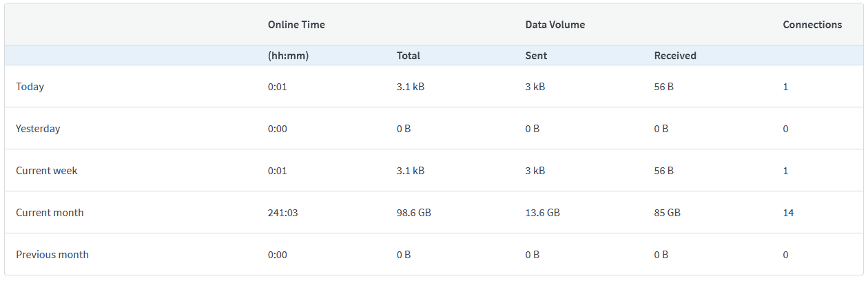Click Today's received value 56 B
Image resolution: width=868 pixels, height=283 pixels.
[x=663, y=87]
